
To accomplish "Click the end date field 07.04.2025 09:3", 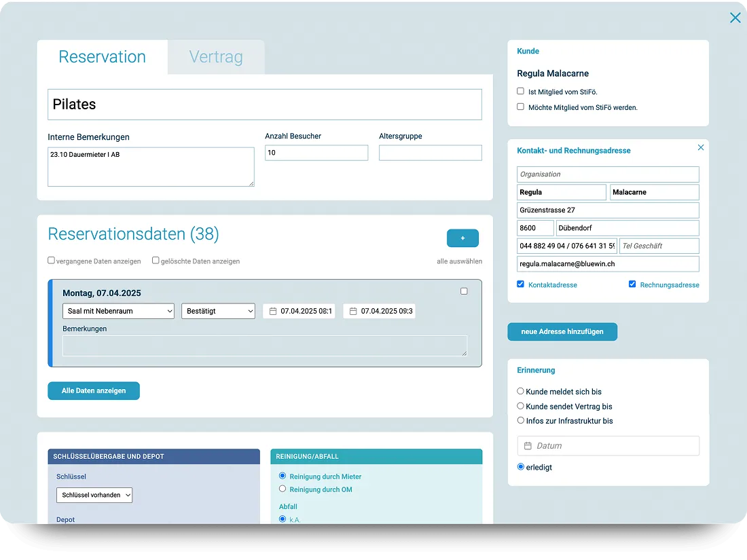I will pyautogui.click(x=379, y=311).
